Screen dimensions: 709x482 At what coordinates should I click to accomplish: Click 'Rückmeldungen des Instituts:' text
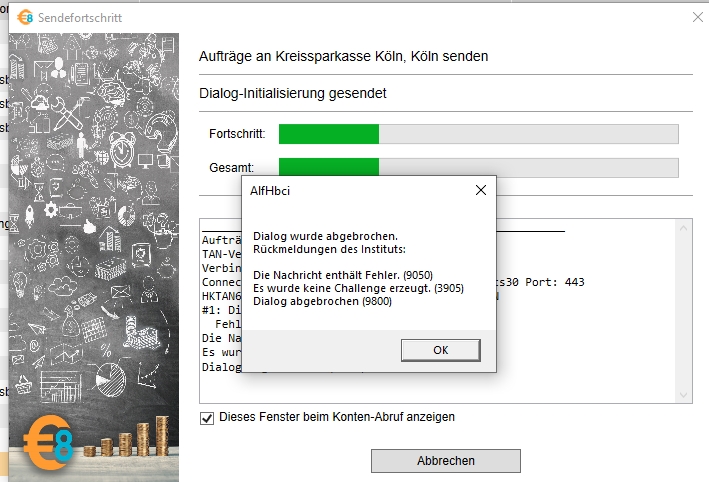329,249
